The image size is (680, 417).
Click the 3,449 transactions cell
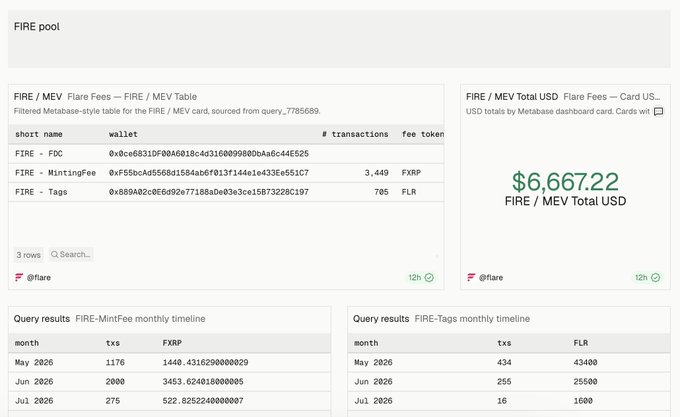[x=376, y=173]
